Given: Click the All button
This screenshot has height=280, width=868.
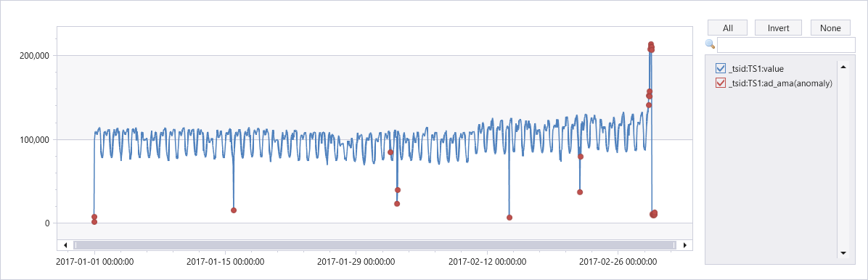Looking at the screenshot, I should [x=727, y=28].
